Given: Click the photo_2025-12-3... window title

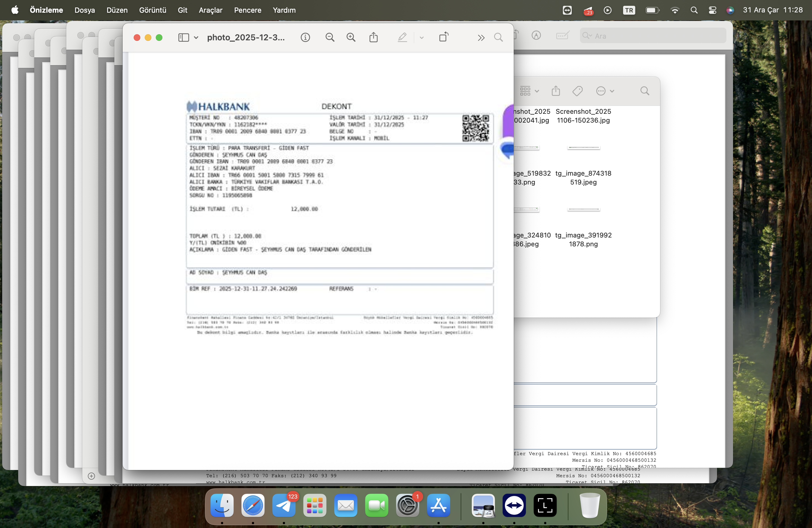Looking at the screenshot, I should tap(246, 38).
